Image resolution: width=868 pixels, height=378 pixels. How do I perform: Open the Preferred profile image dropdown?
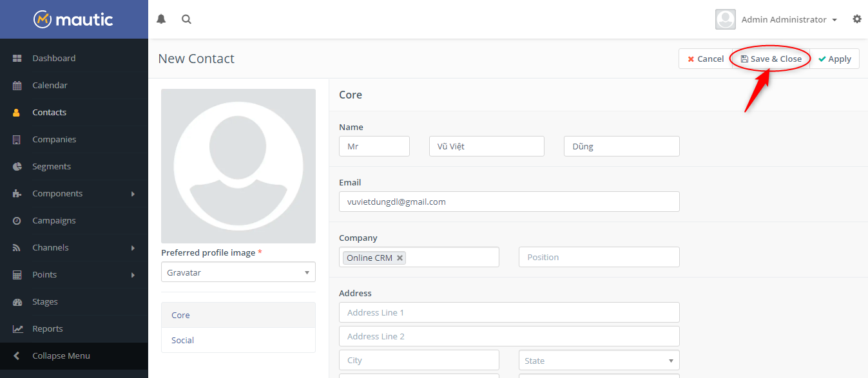pyautogui.click(x=238, y=272)
